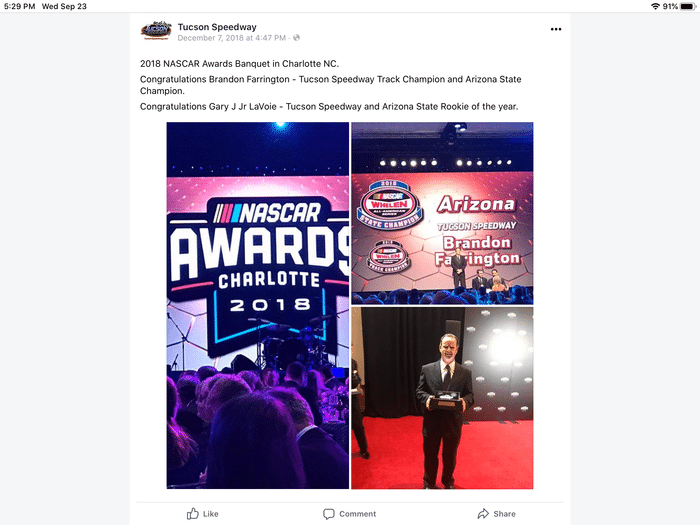
Task: Open the Tucson Speedway page name link
Action: pyautogui.click(x=217, y=27)
